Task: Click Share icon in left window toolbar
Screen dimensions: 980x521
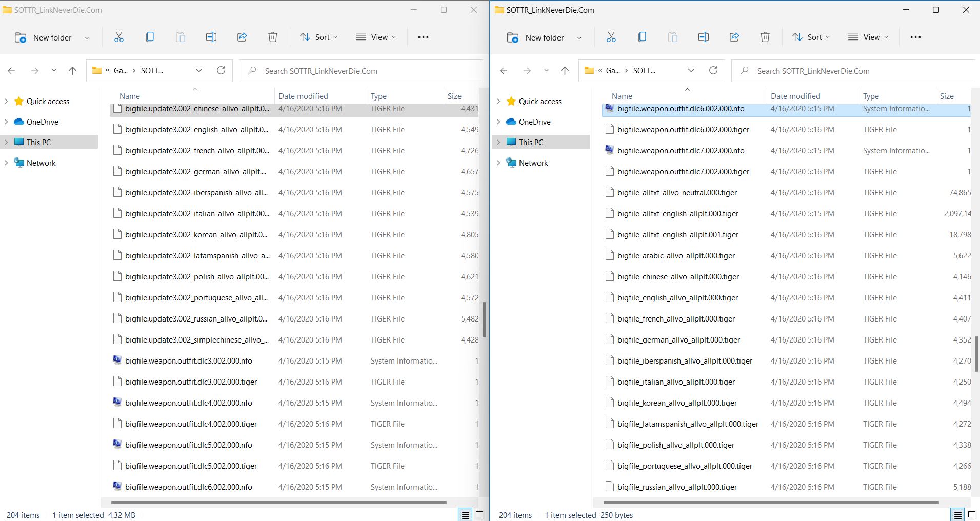Action: tap(242, 37)
